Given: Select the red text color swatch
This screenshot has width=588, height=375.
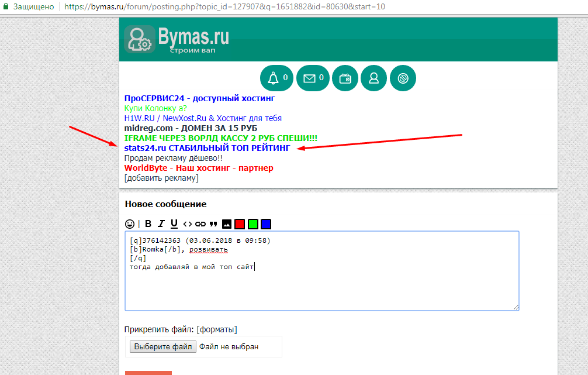Looking at the screenshot, I should click(x=240, y=223).
